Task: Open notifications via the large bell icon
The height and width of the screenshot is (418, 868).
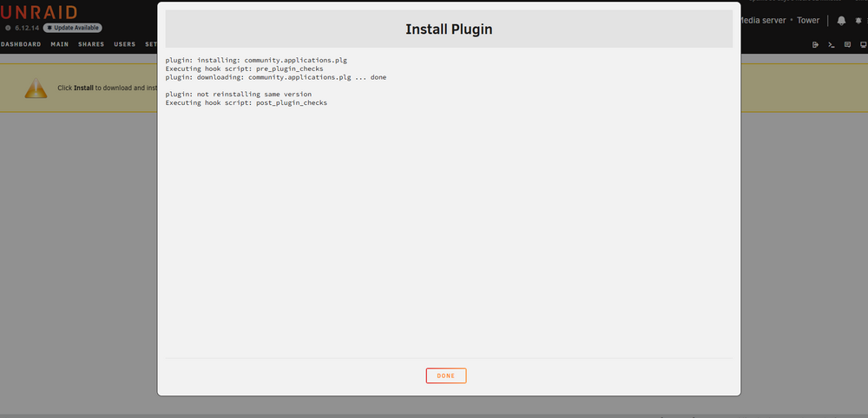Action: (x=841, y=21)
